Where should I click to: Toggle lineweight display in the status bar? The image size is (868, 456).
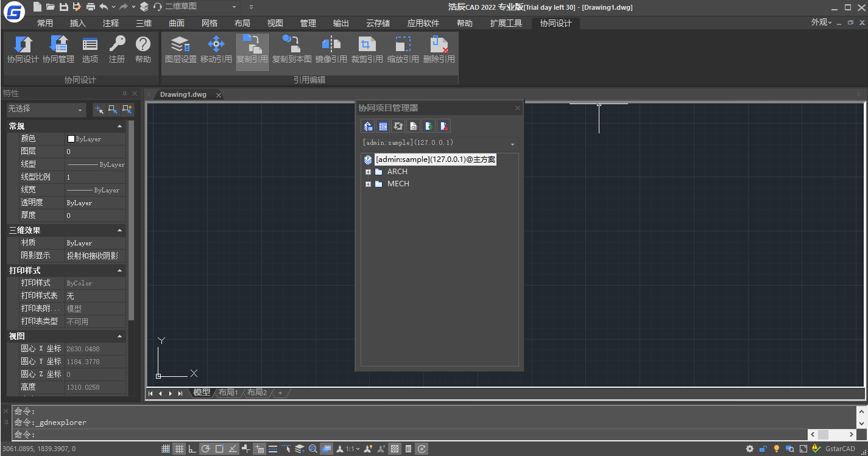point(273,449)
